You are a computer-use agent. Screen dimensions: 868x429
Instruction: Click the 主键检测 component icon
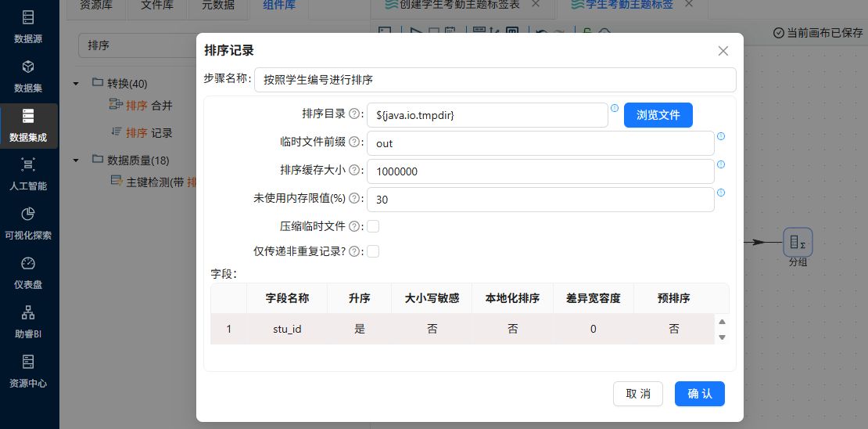point(116,182)
